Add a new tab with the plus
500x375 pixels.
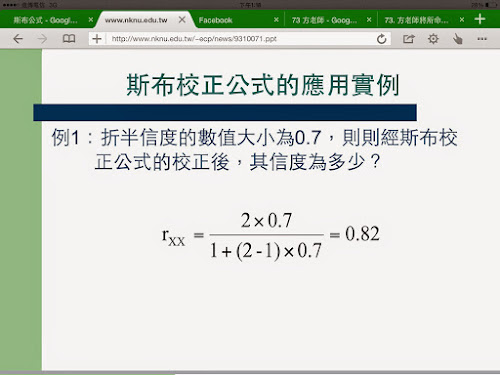pyautogui.click(x=480, y=19)
